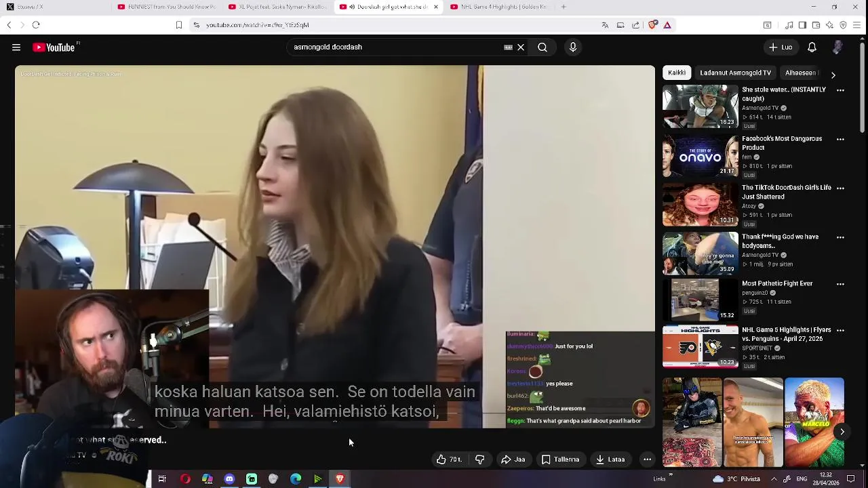The image size is (868, 488).
Task: Open YouTube notifications bell
Action: tap(812, 47)
